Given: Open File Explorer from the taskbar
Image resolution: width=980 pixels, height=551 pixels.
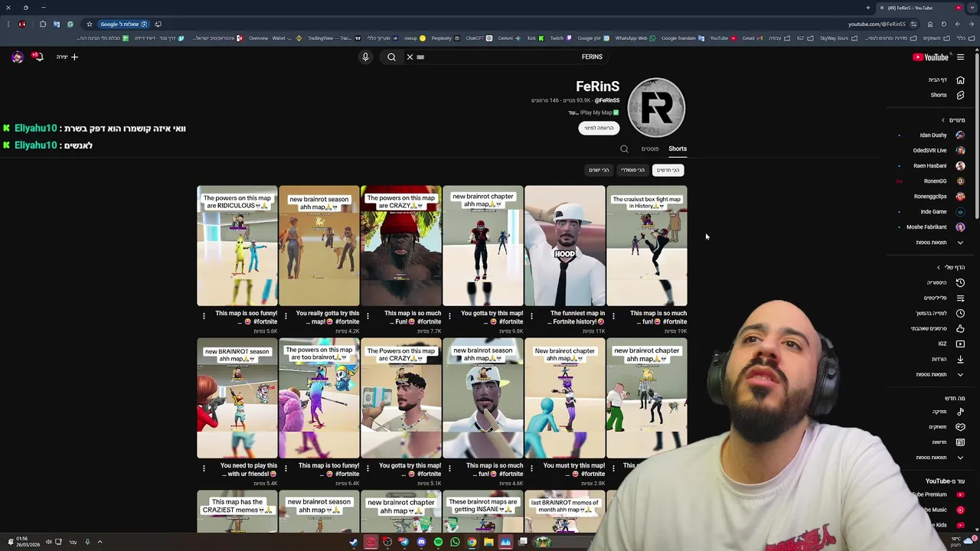Looking at the screenshot, I should tap(488, 542).
